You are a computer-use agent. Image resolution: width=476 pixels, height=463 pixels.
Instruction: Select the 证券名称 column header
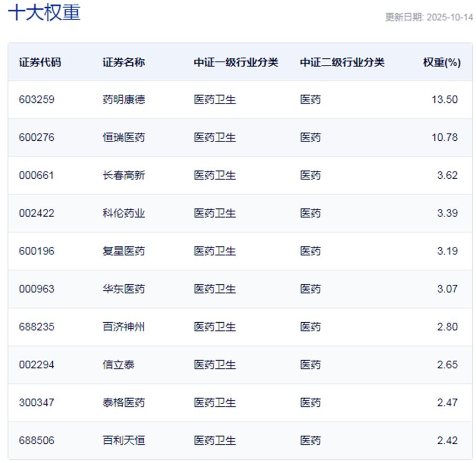pos(124,62)
